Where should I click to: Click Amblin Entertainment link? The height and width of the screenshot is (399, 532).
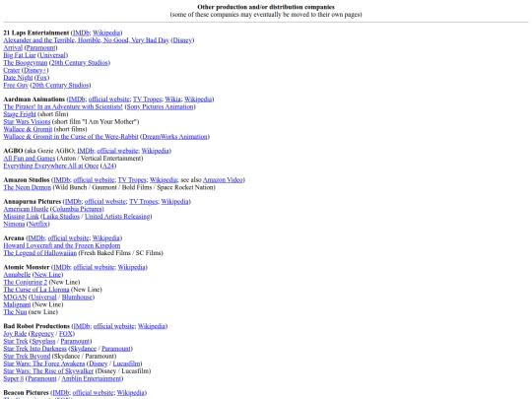(92, 379)
